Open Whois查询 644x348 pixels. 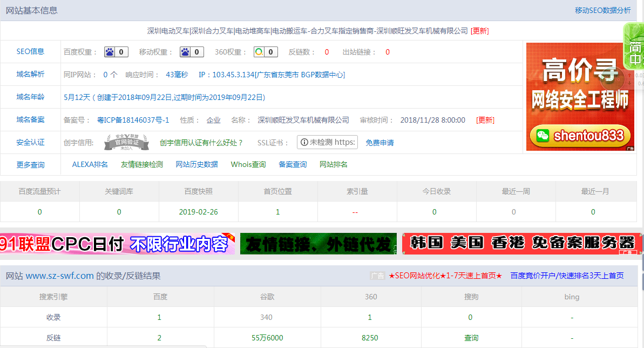248,164
